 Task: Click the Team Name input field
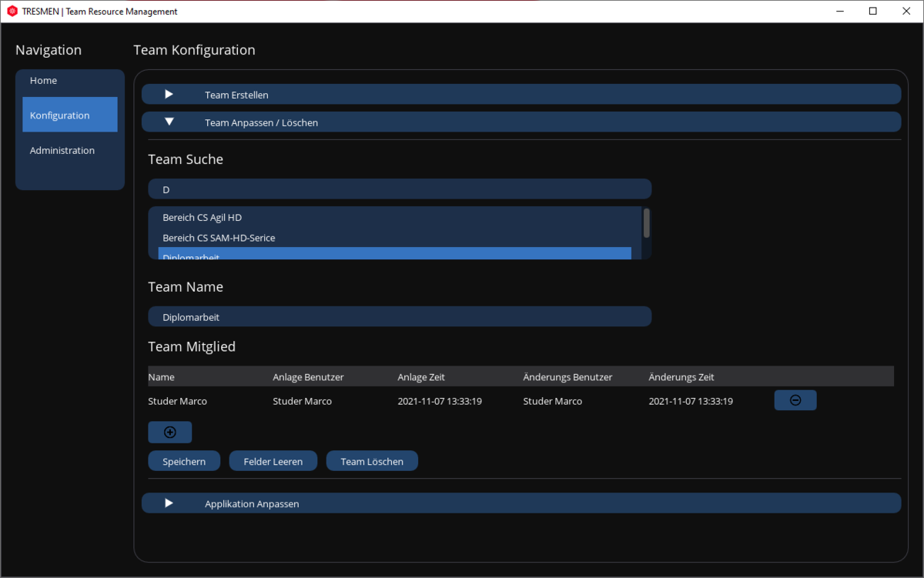(x=400, y=317)
